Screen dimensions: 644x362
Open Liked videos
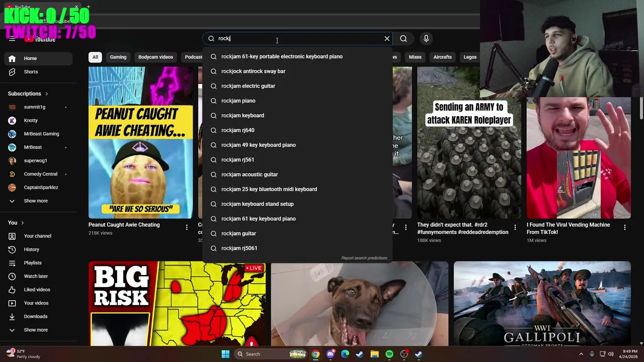(x=38, y=290)
